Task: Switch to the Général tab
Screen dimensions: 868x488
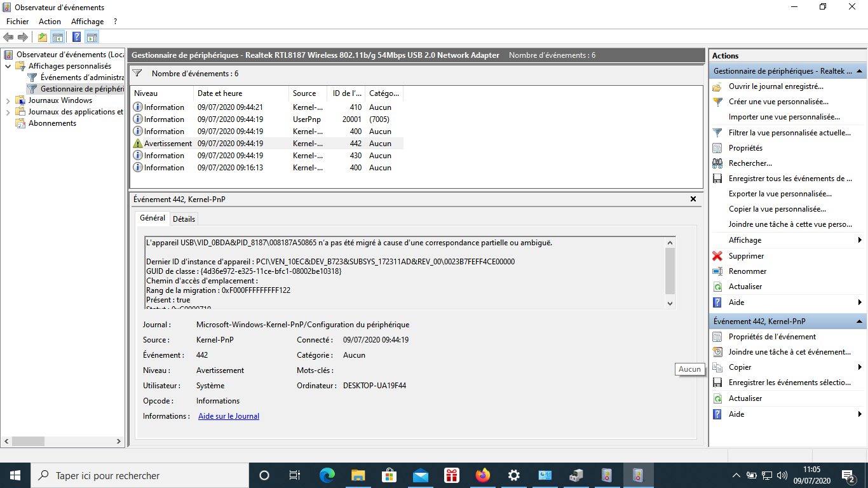Action: tap(153, 218)
